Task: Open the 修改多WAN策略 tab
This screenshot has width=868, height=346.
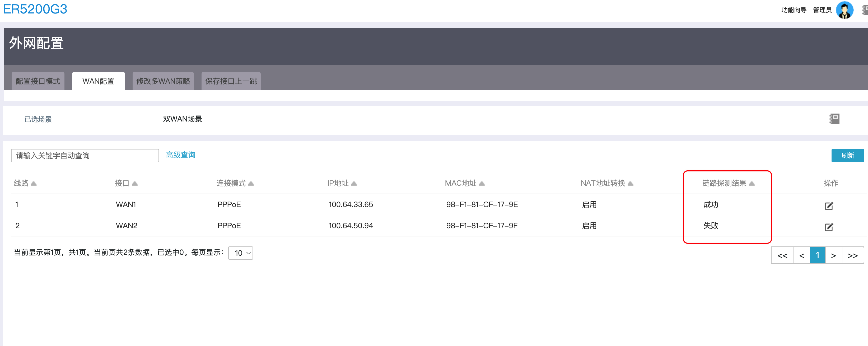Action: click(x=163, y=81)
